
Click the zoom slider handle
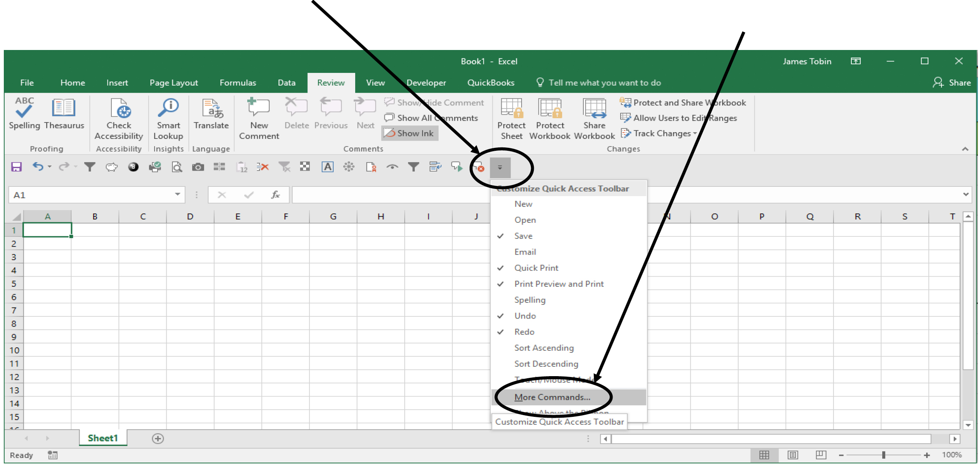coord(883,455)
